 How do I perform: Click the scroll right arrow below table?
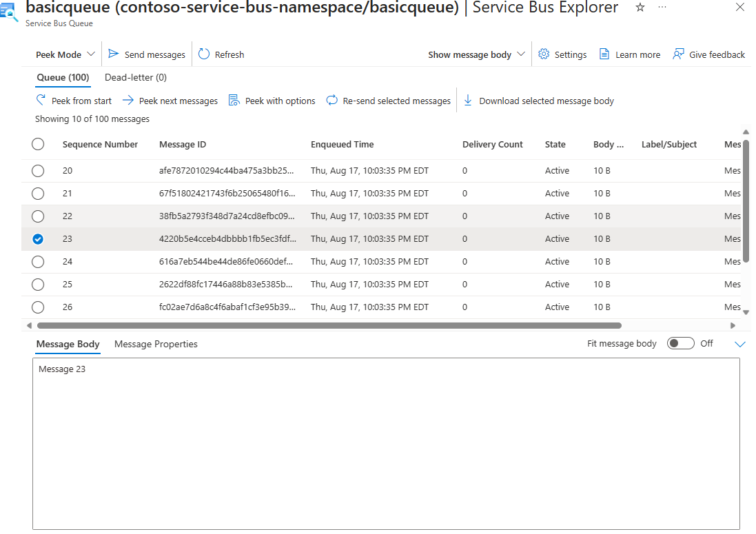tap(733, 325)
